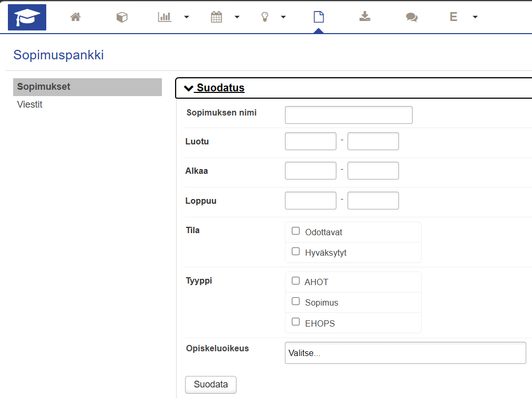Click the light bulb icon

[x=265, y=17]
